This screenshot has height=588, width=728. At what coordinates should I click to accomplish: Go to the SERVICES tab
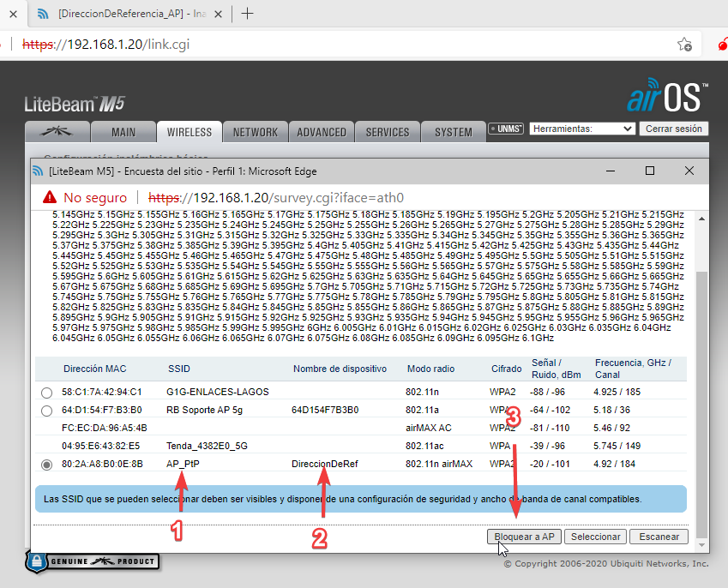[x=387, y=132]
